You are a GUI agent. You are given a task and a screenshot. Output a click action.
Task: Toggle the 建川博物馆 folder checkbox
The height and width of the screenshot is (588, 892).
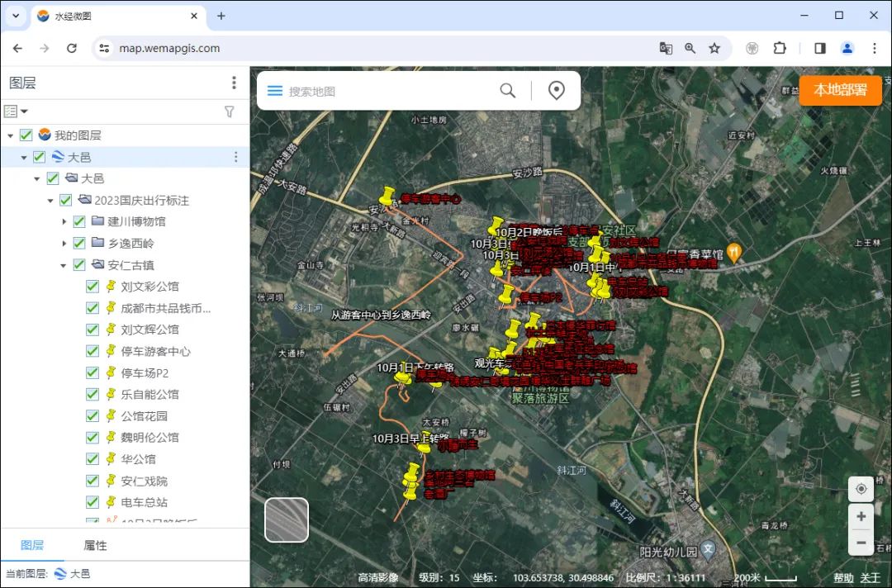[x=79, y=221]
